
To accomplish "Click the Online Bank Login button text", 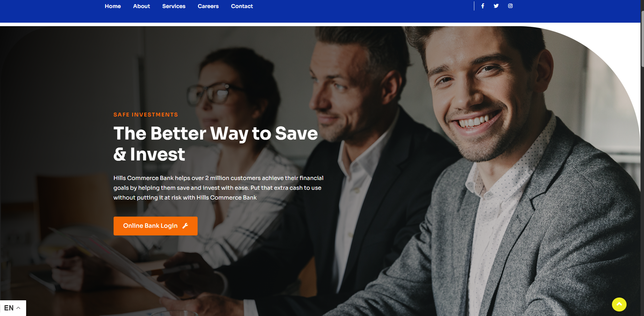I will [x=150, y=226].
